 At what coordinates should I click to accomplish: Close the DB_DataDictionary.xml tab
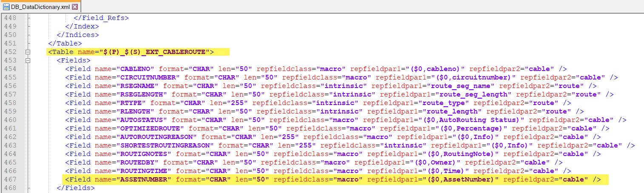[x=75, y=7]
